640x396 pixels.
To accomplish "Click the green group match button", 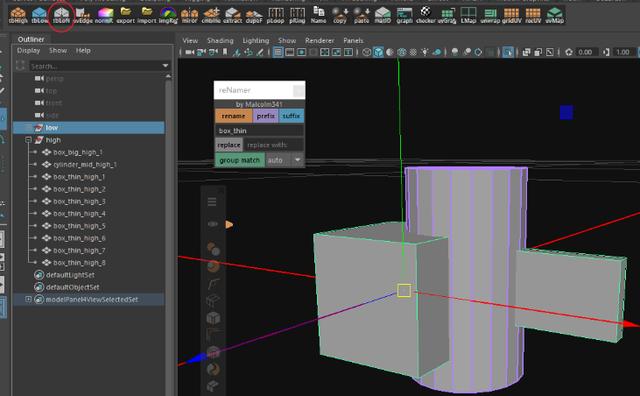I will 240,160.
